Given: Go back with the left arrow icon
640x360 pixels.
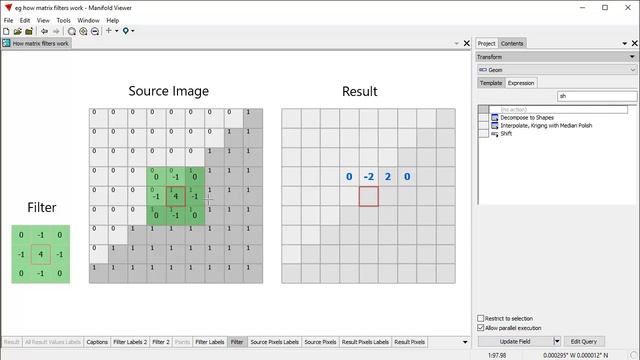Looking at the screenshot, I should click(44, 31).
